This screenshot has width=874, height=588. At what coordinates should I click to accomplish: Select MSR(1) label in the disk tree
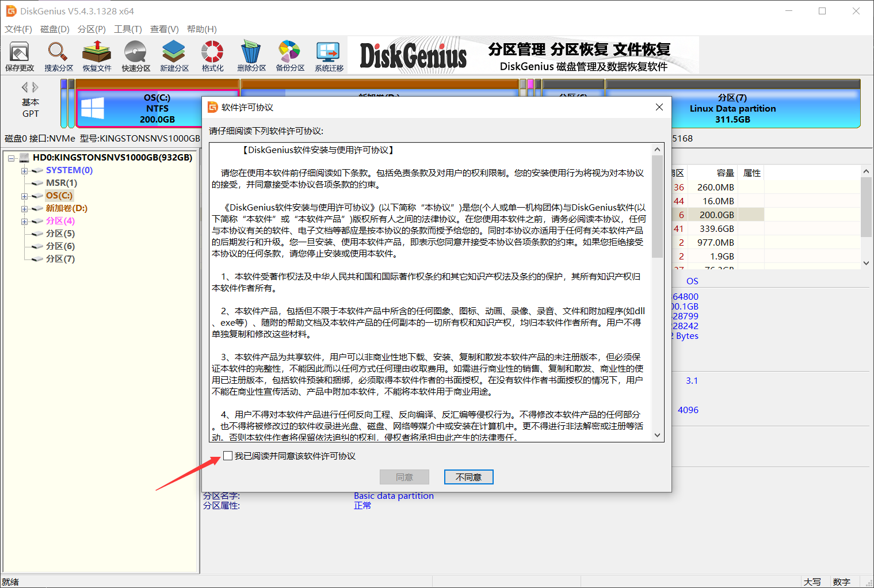tap(62, 183)
